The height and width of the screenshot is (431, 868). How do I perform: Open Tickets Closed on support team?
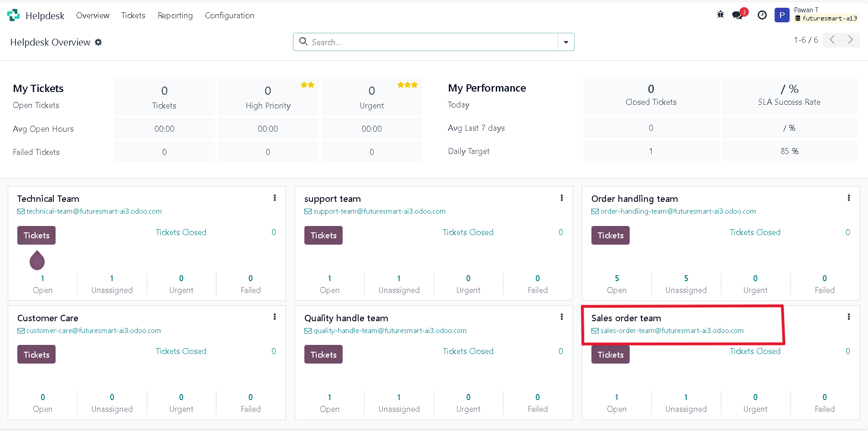tap(468, 232)
